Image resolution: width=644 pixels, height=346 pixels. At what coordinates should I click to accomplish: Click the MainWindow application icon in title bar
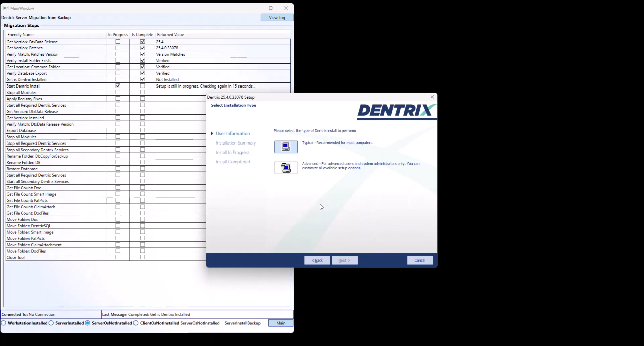tap(6, 8)
